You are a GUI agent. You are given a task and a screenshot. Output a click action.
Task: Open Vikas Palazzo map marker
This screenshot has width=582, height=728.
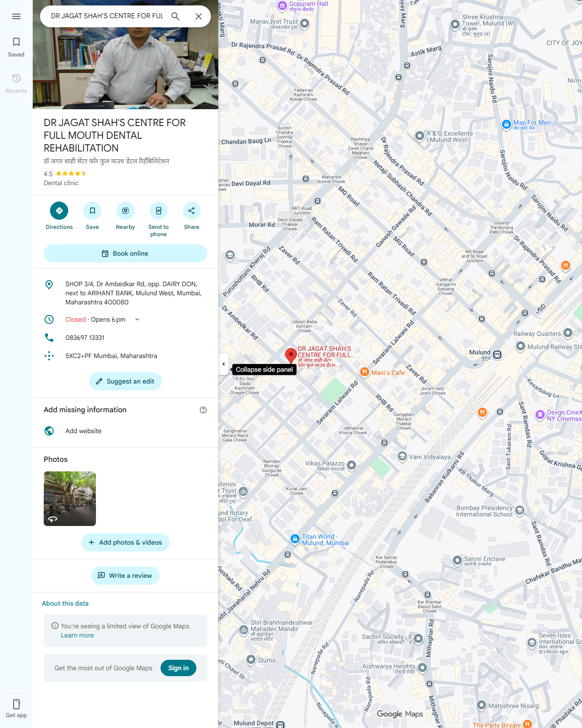(351, 465)
